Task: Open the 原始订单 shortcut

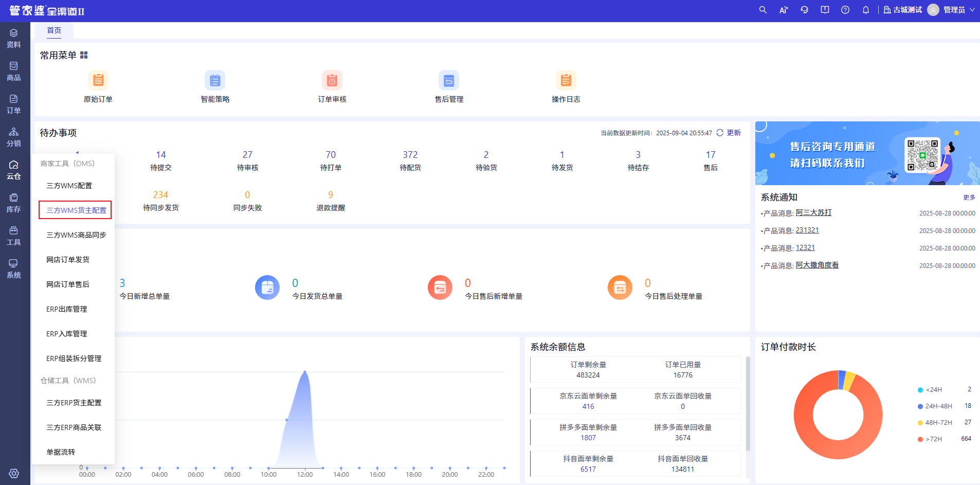Action: (98, 87)
